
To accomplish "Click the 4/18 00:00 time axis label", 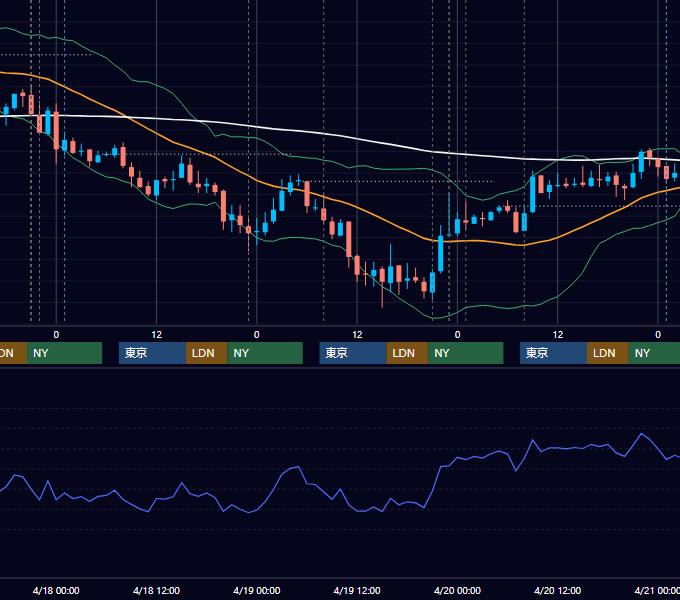I will pyautogui.click(x=56, y=590).
